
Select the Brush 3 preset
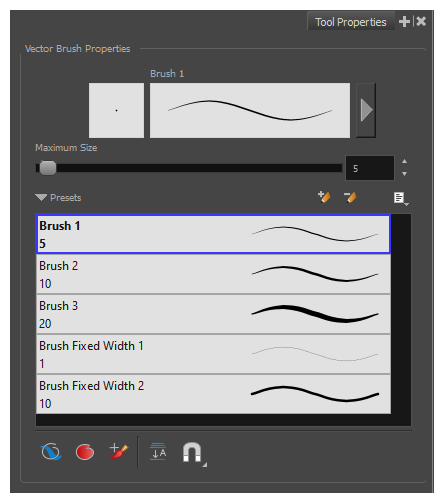[213, 314]
